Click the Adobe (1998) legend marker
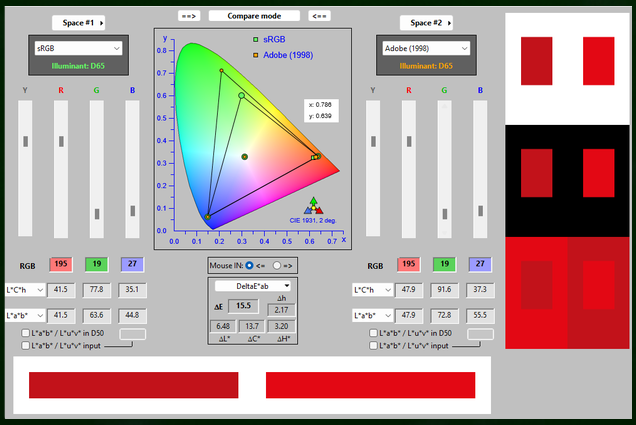The image size is (636, 425). (256, 55)
